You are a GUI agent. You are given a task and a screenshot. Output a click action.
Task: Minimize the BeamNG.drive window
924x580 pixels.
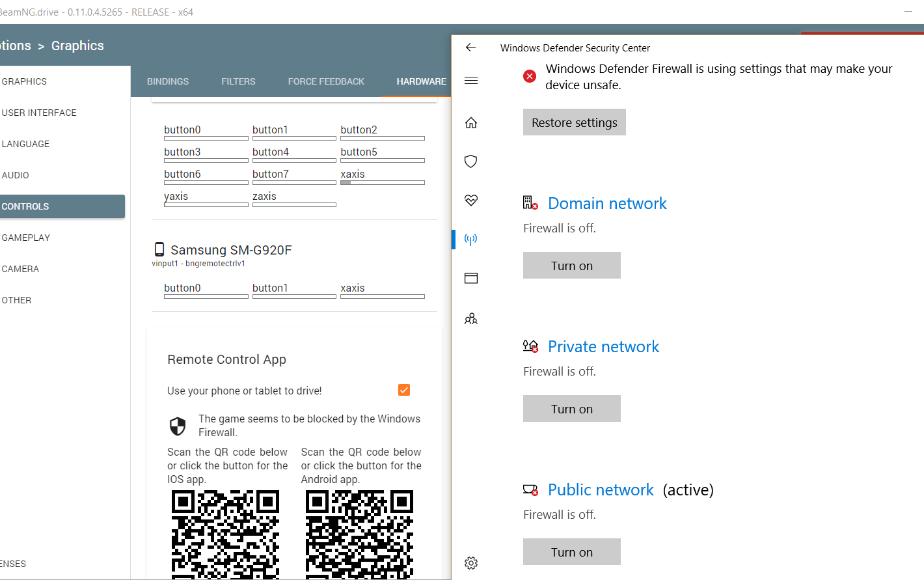[x=908, y=12]
